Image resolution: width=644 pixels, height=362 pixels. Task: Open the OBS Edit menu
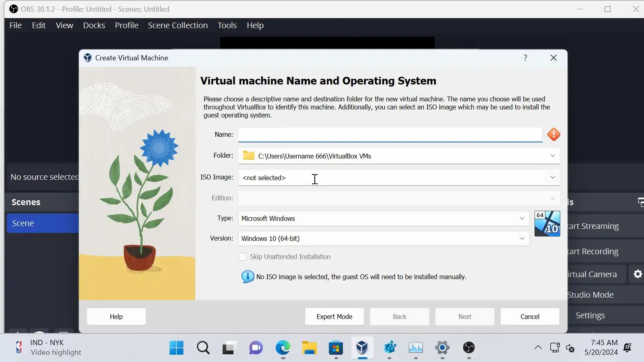point(39,25)
